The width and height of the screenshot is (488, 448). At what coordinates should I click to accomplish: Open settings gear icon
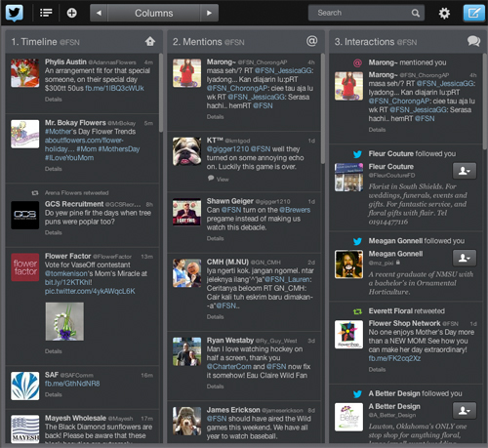[444, 13]
